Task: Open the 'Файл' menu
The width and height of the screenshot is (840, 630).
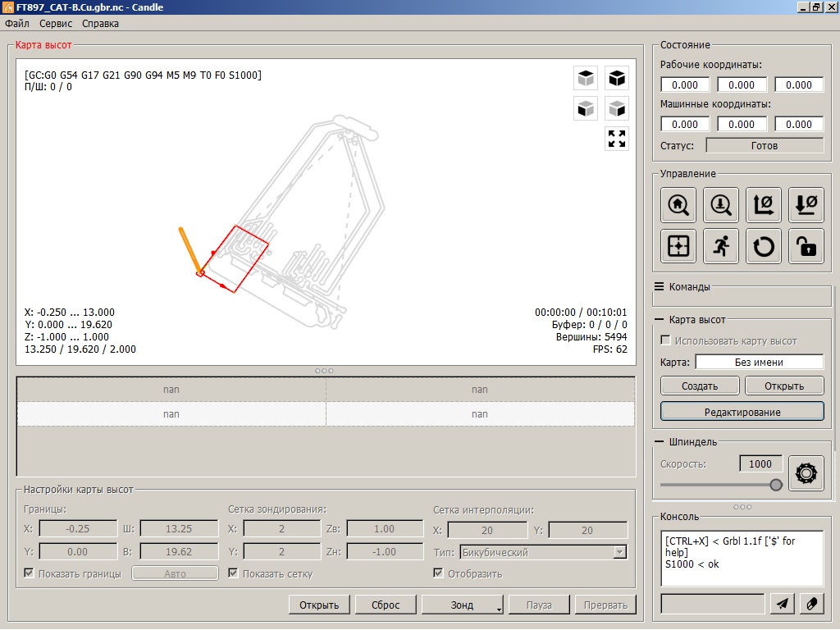Action: pyautogui.click(x=17, y=24)
